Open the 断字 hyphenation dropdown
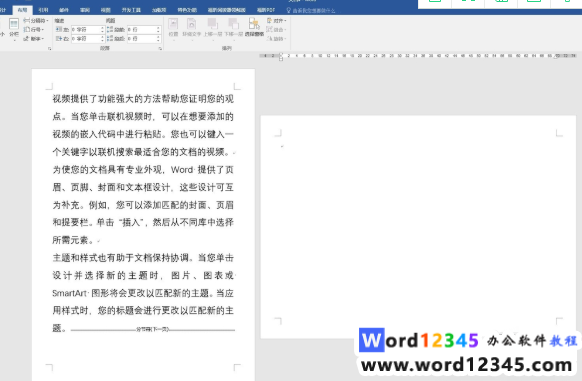The width and height of the screenshot is (582, 381). (x=34, y=38)
